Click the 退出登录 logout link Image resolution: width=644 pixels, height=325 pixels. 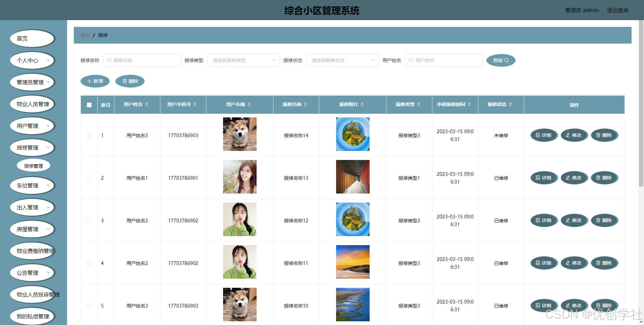(618, 10)
